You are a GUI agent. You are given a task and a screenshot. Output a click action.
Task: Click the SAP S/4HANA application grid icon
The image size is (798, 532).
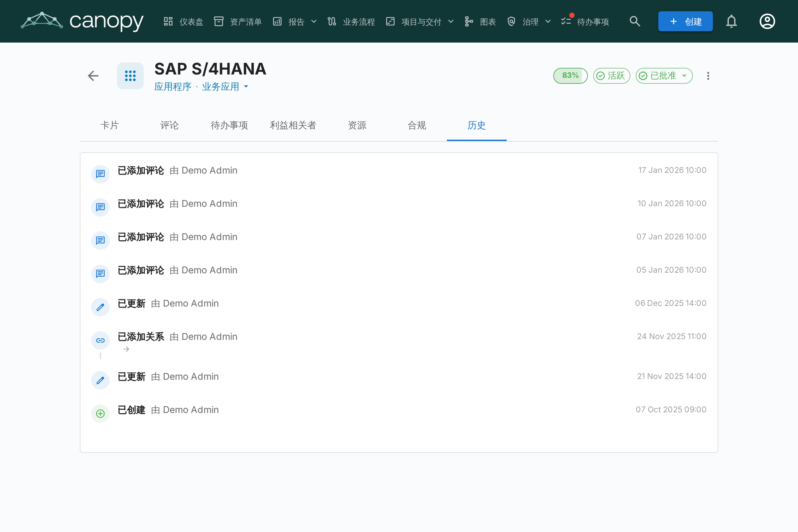130,76
